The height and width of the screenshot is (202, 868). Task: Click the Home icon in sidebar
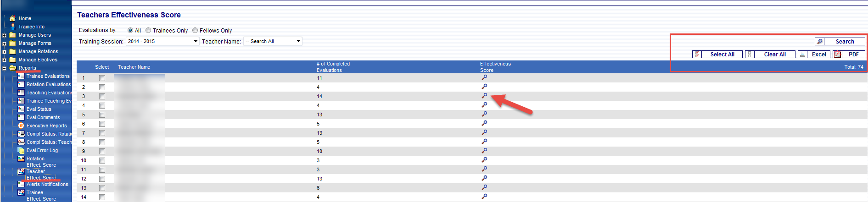[12, 18]
